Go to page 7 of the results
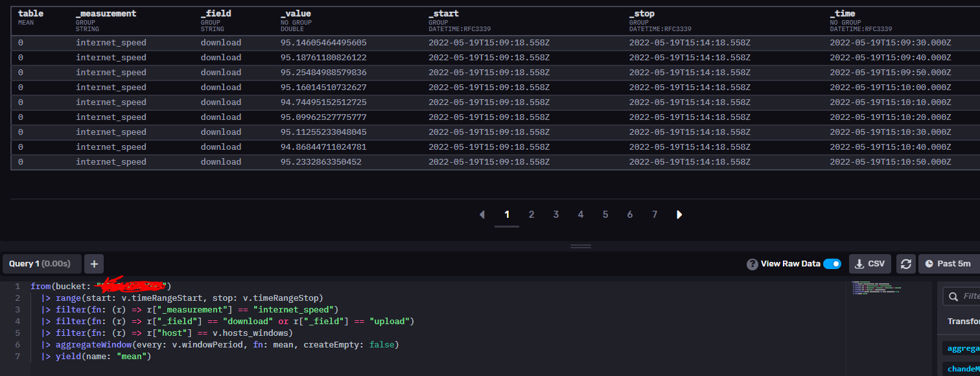The width and height of the screenshot is (980, 376). pos(655,214)
